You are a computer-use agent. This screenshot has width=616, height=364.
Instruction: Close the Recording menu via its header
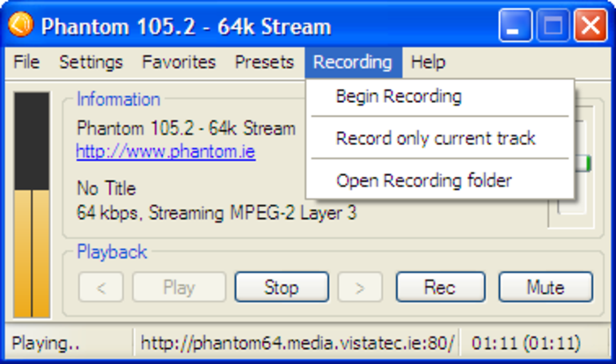[x=353, y=62]
